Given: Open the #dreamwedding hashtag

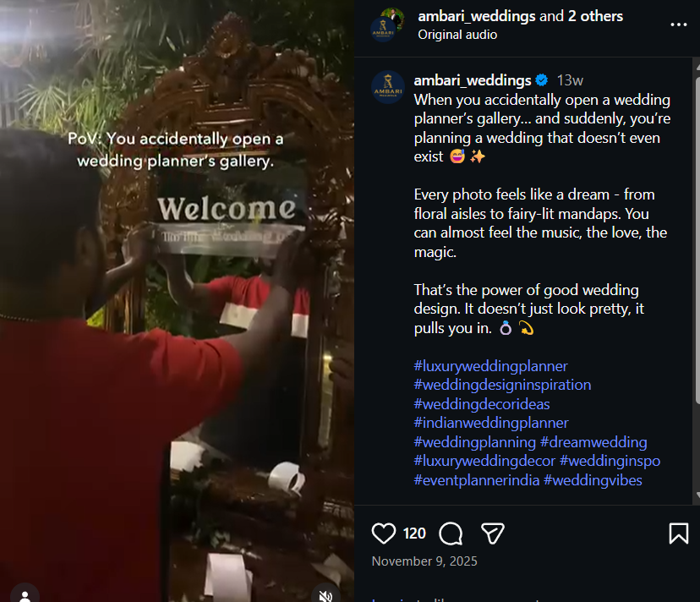Looking at the screenshot, I should coord(593,442).
